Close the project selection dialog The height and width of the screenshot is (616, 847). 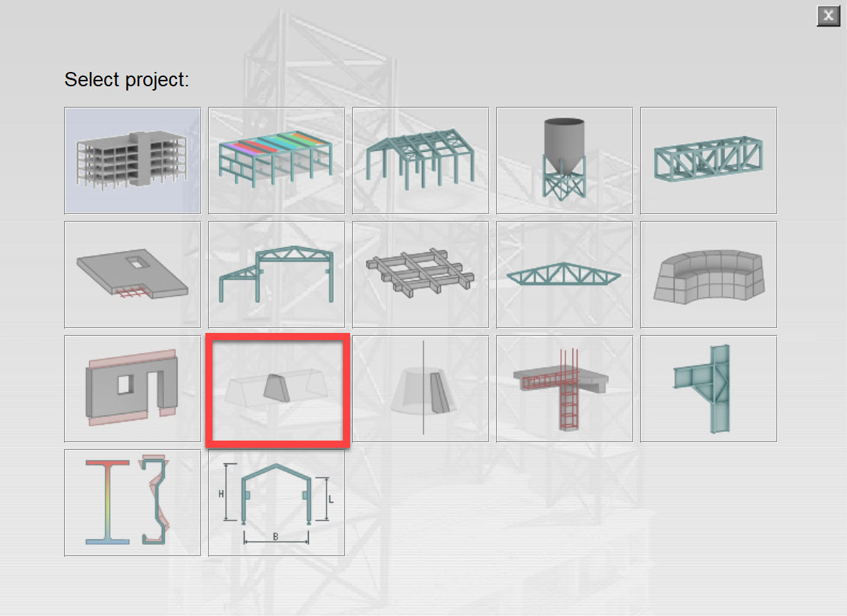828,15
